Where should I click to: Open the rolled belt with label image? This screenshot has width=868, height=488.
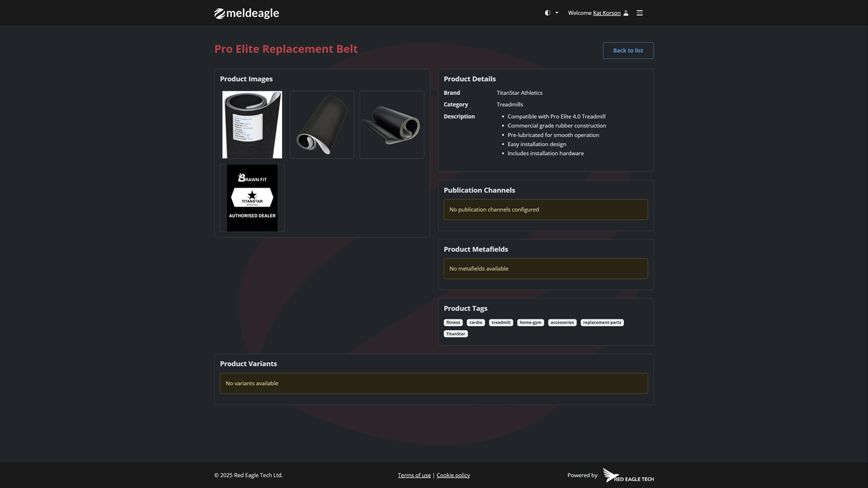(x=252, y=125)
